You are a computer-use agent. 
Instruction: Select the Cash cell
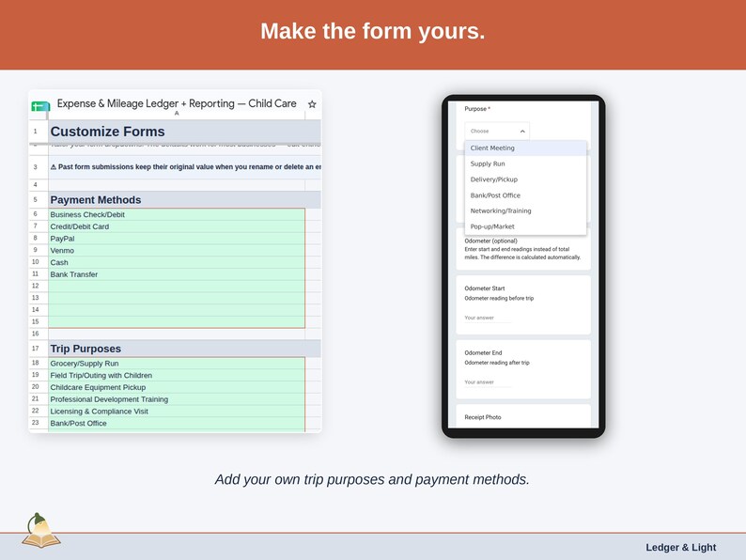(177, 262)
